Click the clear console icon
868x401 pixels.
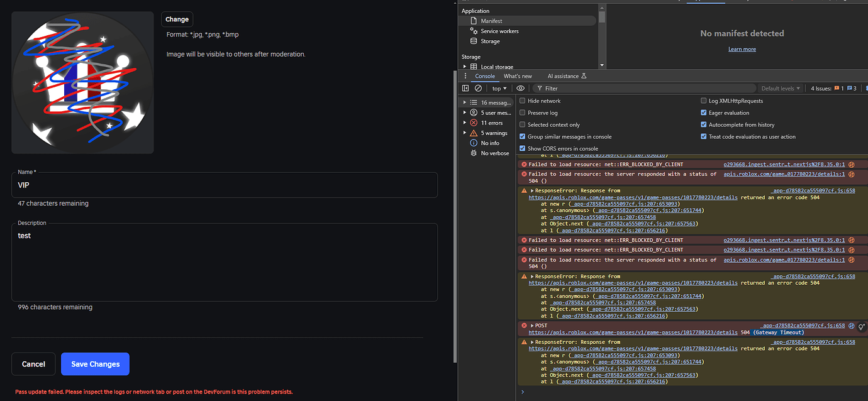(x=478, y=89)
